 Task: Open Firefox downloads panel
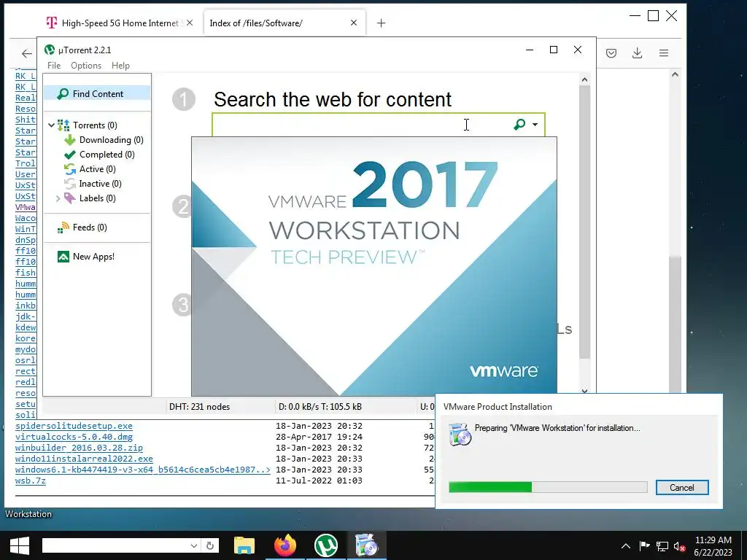pyautogui.click(x=637, y=53)
